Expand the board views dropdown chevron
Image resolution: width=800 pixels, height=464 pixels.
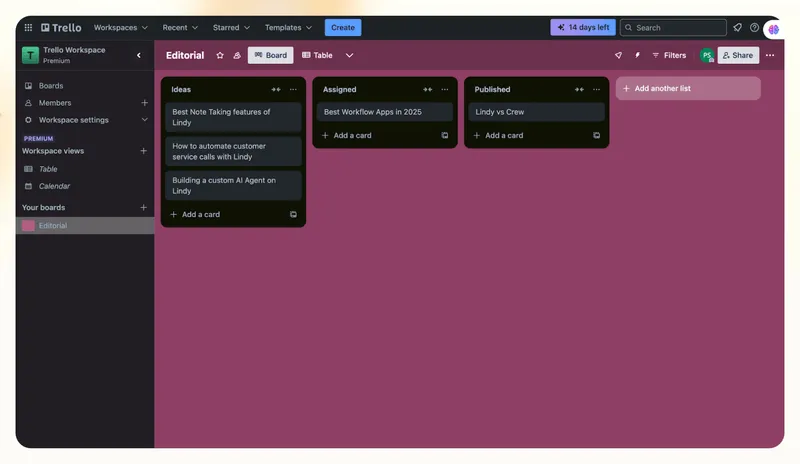click(x=349, y=55)
